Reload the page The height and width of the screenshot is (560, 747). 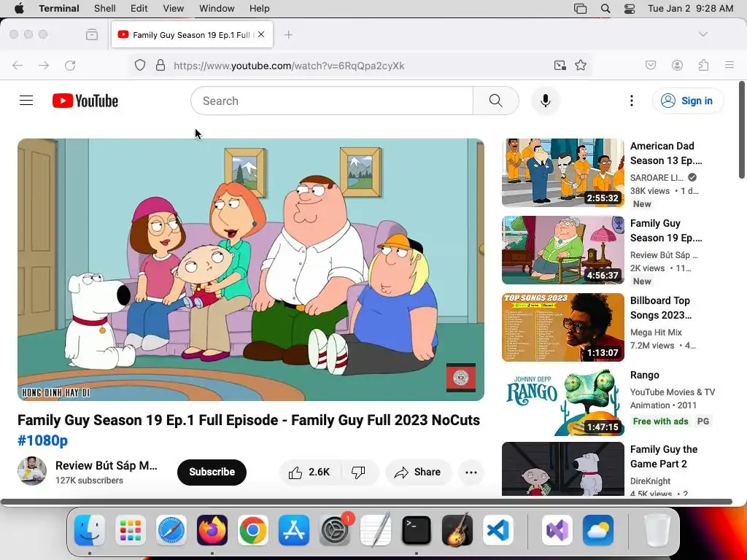pos(70,65)
